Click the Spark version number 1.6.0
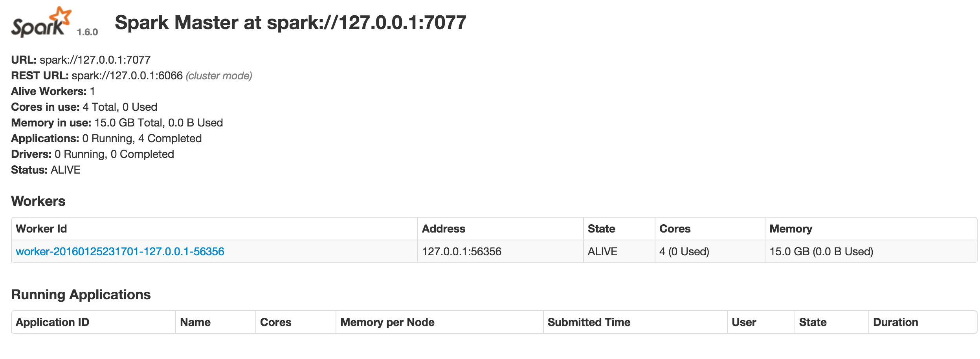This screenshot has height=359, width=980. coord(87,32)
